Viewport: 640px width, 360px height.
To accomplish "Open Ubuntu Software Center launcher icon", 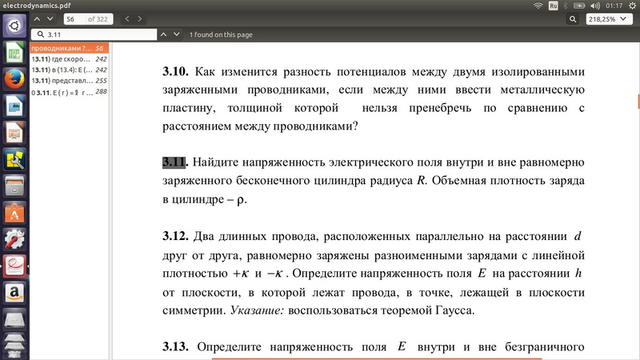I will (x=15, y=213).
